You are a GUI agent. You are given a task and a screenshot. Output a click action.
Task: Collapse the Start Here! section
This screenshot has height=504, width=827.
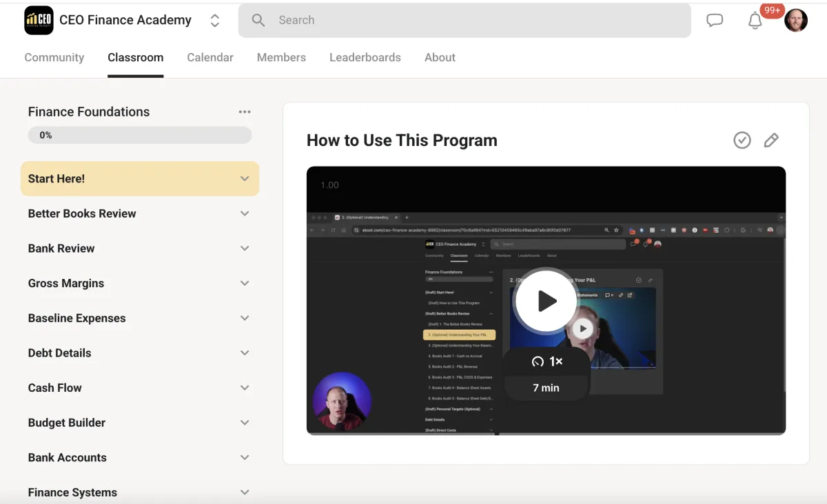[x=140, y=179]
